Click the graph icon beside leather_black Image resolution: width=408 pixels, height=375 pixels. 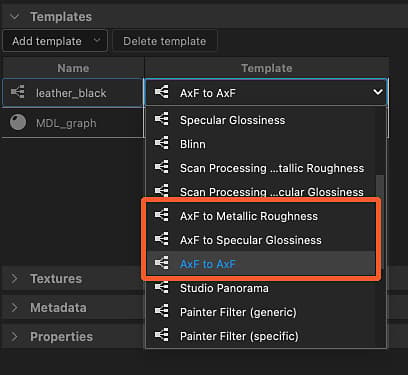[x=18, y=92]
